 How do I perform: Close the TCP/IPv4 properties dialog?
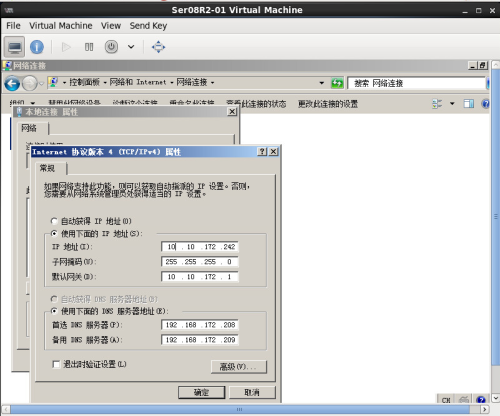coord(273,152)
